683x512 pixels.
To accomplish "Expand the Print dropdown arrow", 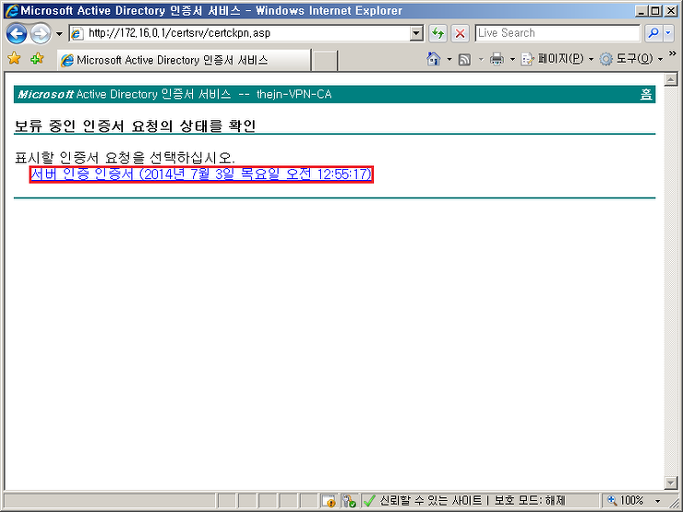I will [x=512, y=59].
